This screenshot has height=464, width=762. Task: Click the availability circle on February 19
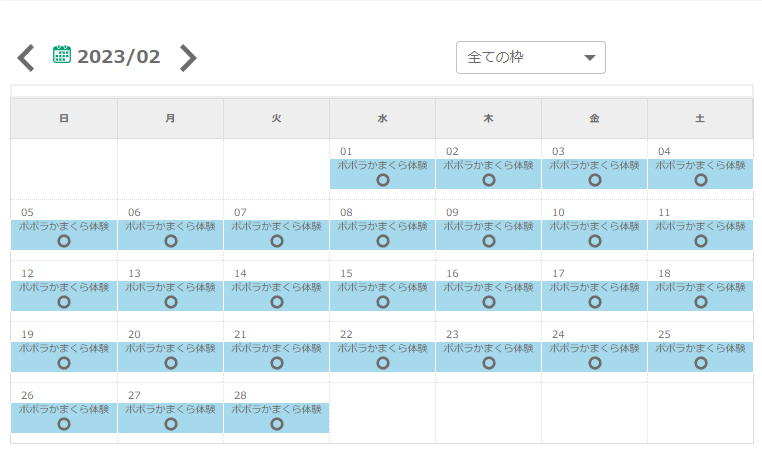(x=64, y=363)
